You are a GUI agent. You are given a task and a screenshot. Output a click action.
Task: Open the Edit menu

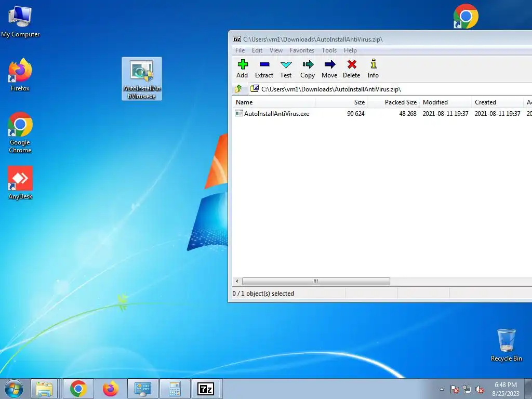pos(257,50)
